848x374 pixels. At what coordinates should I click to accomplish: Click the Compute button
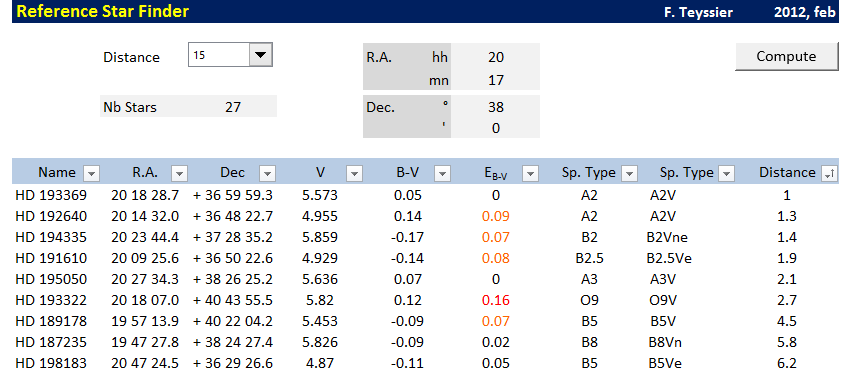pyautogui.click(x=786, y=56)
